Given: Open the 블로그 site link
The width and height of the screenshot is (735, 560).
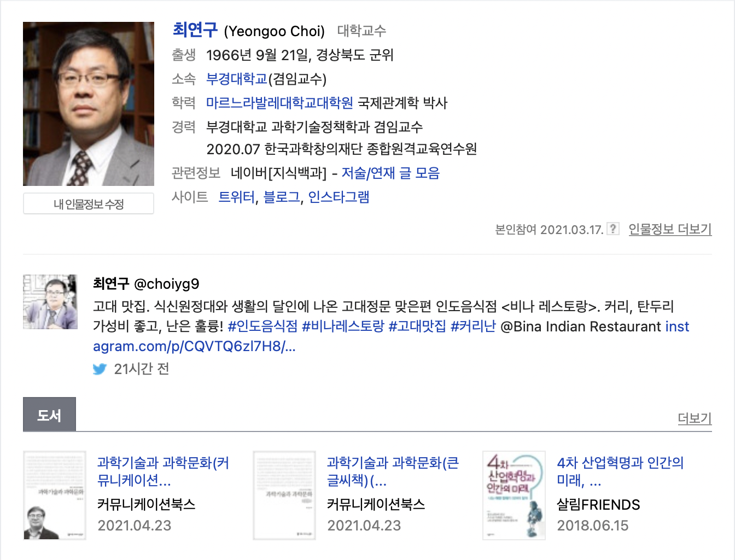Looking at the screenshot, I should tap(281, 197).
